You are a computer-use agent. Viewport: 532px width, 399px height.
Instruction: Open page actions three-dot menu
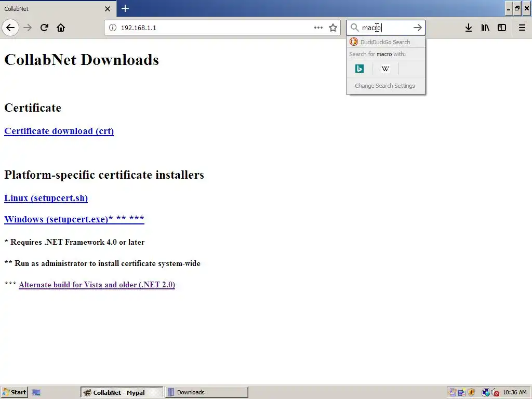click(318, 28)
